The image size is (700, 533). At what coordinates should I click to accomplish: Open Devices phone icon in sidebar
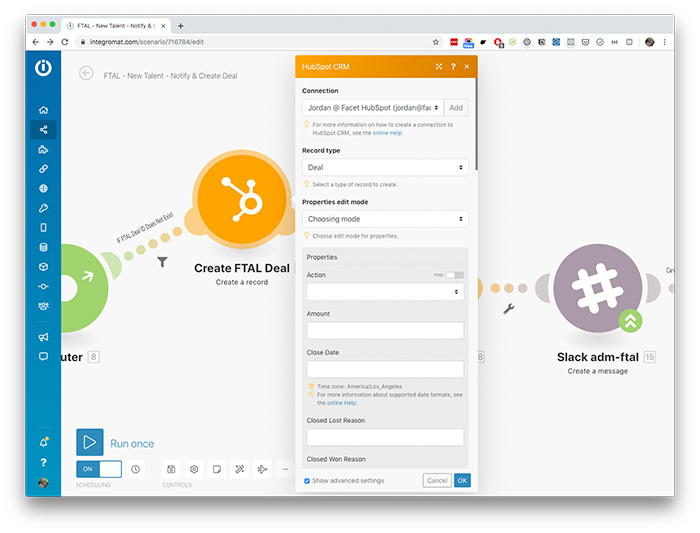[43, 228]
